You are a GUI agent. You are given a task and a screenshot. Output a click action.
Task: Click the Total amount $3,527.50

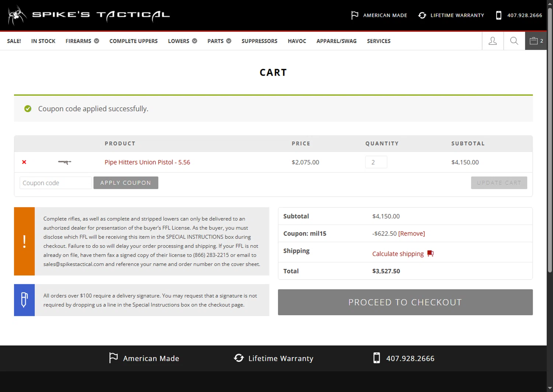386,271
